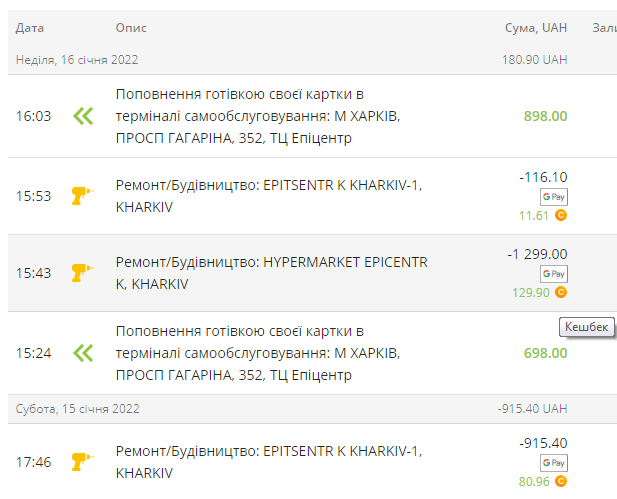Click the drill icon for the 15:43 transaction

click(82, 272)
